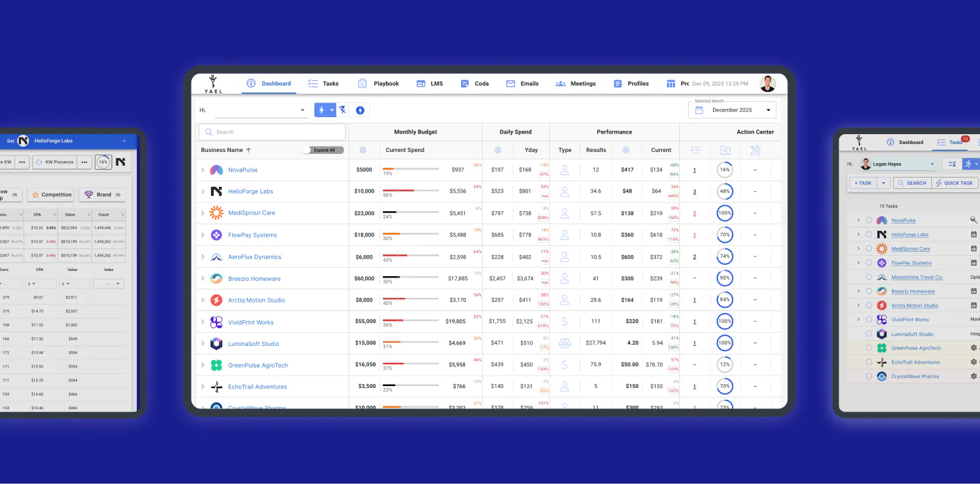Click the calendar icon beside December 2025
Image resolution: width=980 pixels, height=484 pixels.
[699, 110]
